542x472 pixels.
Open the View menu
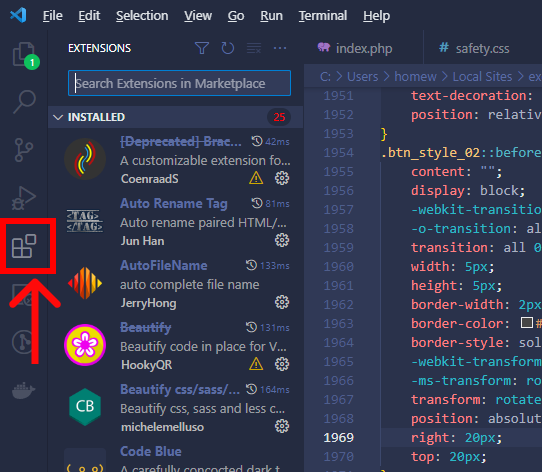(x=198, y=16)
